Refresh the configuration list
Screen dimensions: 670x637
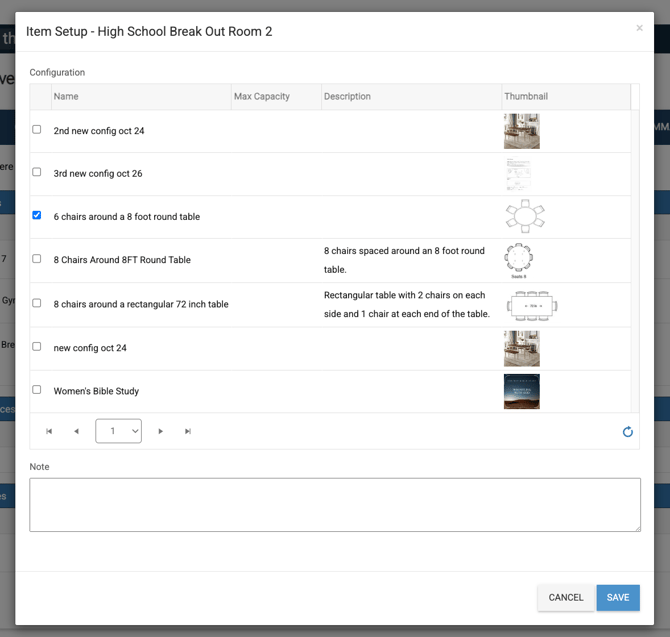point(627,432)
